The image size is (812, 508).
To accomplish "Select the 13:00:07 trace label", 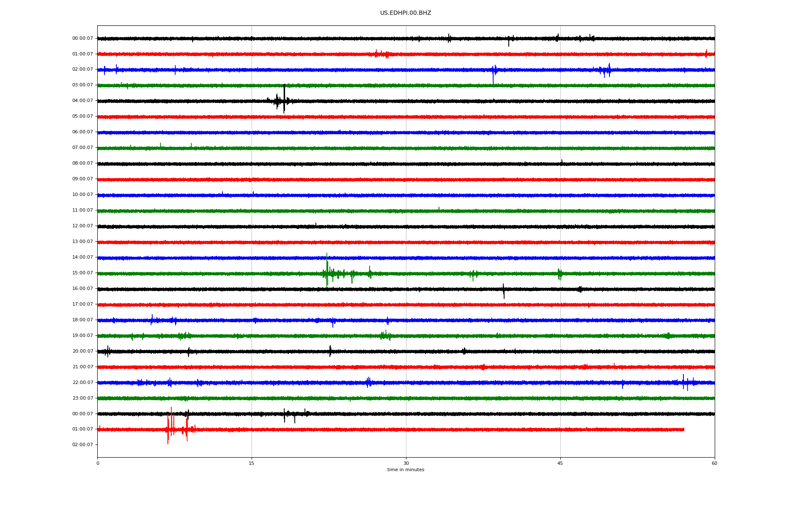I will click(82, 242).
